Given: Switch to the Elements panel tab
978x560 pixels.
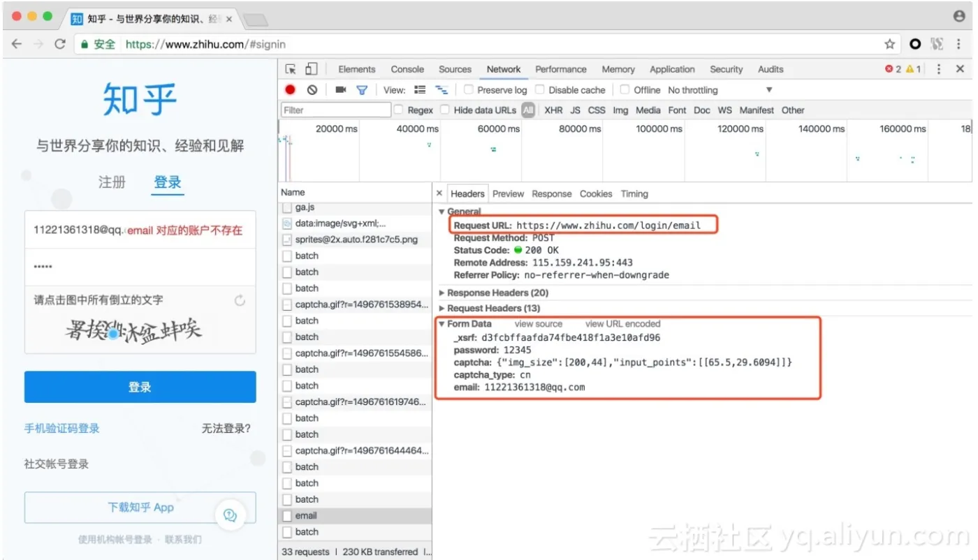Looking at the screenshot, I should (x=357, y=69).
